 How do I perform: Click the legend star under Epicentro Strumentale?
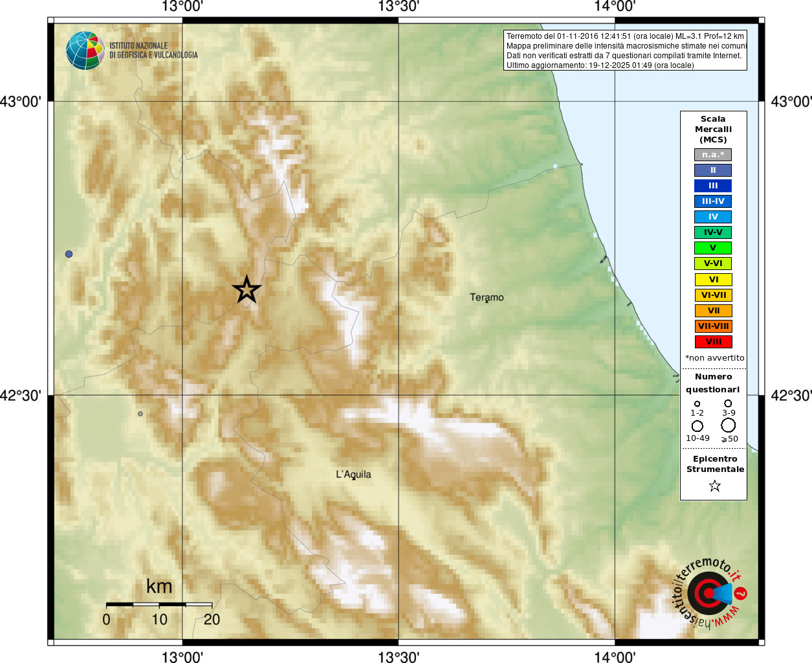[714, 486]
